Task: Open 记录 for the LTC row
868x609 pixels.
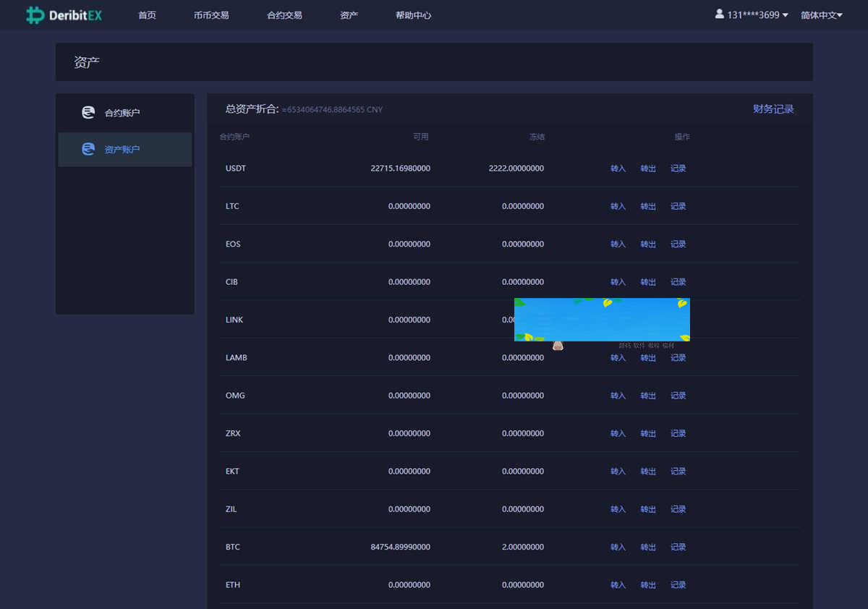Action: (678, 206)
